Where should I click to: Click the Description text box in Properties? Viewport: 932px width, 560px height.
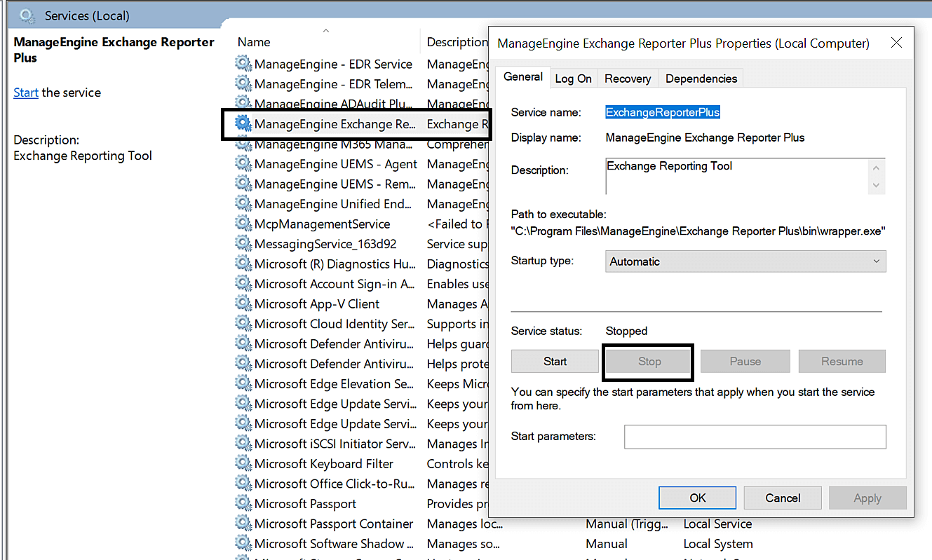pos(737,176)
